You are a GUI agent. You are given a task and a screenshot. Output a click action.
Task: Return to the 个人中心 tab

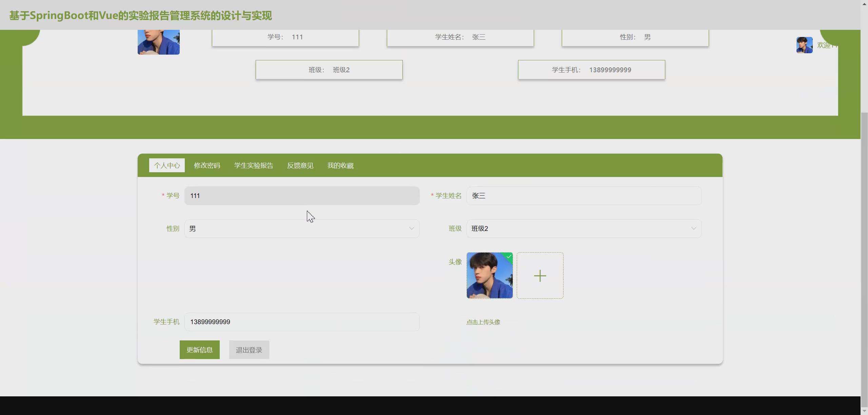pos(167,165)
